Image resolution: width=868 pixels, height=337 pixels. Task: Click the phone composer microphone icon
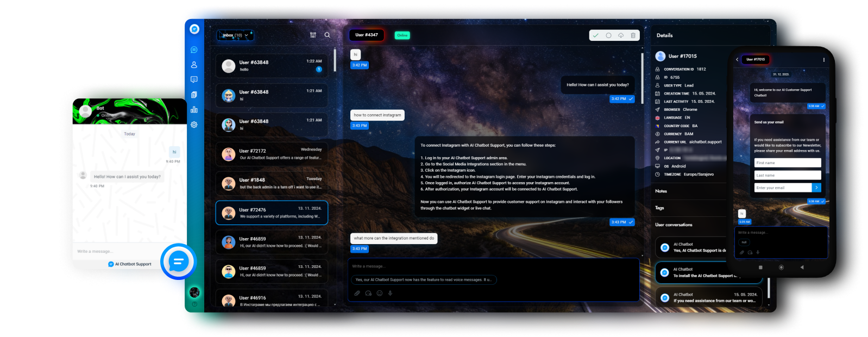758,252
